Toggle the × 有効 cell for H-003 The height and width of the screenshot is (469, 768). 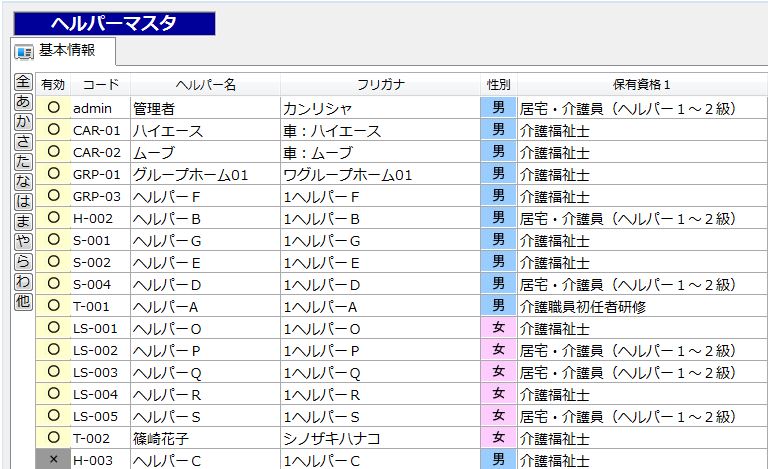coord(53,459)
